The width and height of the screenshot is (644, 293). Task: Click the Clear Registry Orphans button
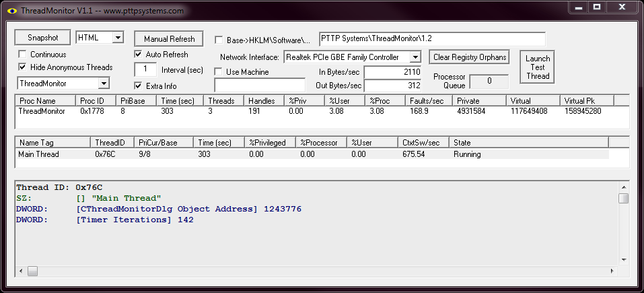[x=469, y=57]
